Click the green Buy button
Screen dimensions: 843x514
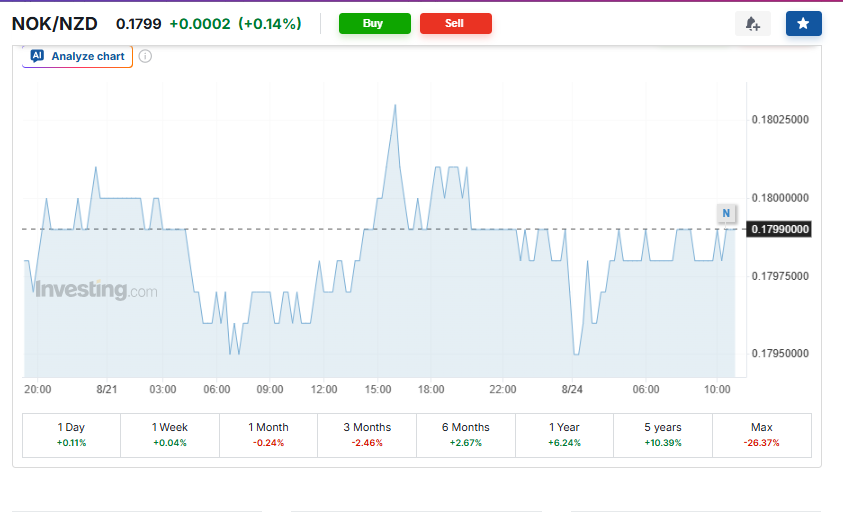point(375,24)
